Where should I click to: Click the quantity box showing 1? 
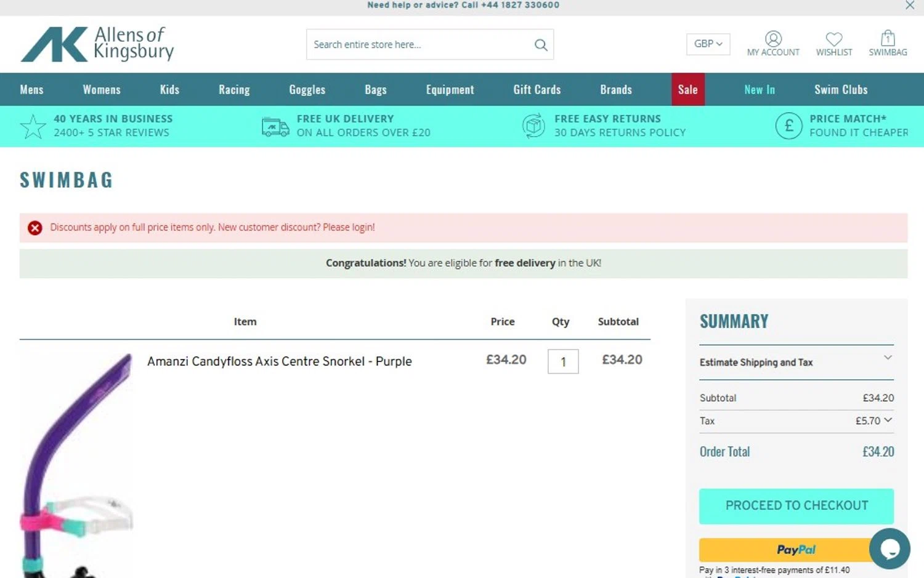pyautogui.click(x=563, y=361)
